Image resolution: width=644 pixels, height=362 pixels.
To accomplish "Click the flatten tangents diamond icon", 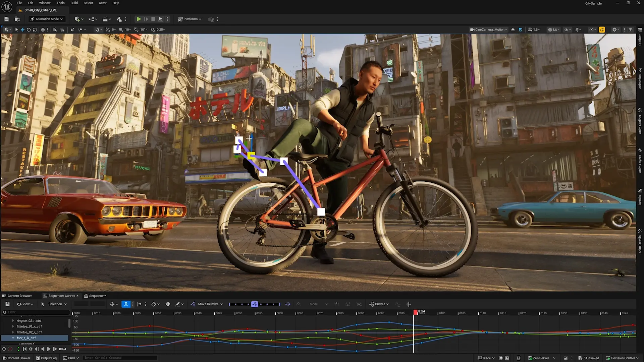I will [x=168, y=304].
